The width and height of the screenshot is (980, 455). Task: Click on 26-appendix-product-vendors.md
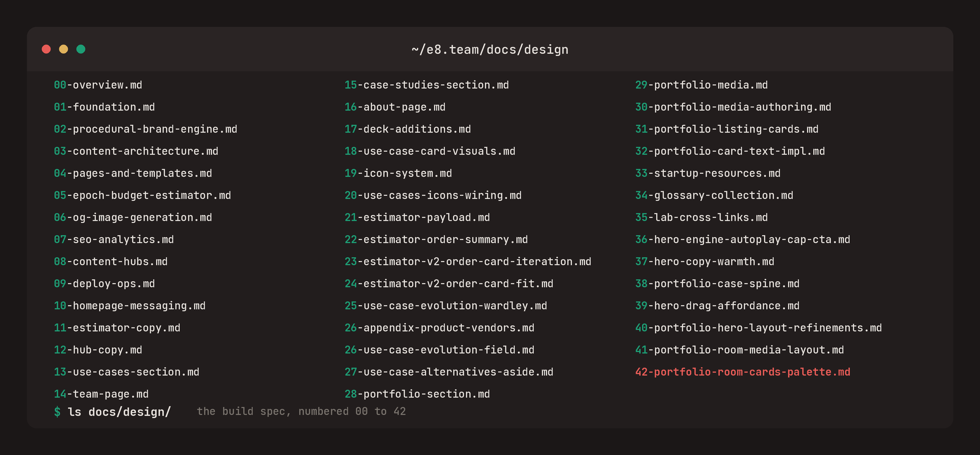pos(440,328)
